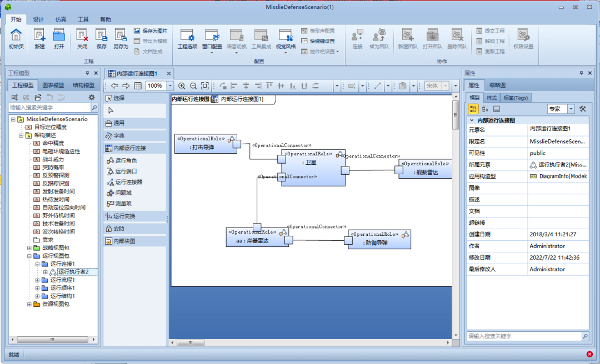The height and width of the screenshot is (364, 600).
Task: Pin the 工程模型 panel
Action: tap(87, 73)
